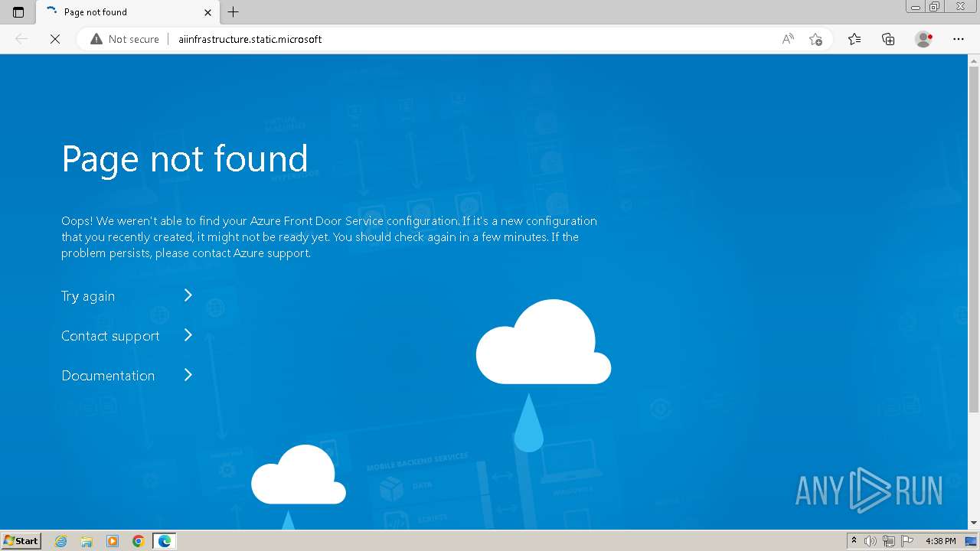Viewport: 980px width, 551px height.
Task: Launch Internet Explorer from taskbar
Action: click(x=61, y=541)
